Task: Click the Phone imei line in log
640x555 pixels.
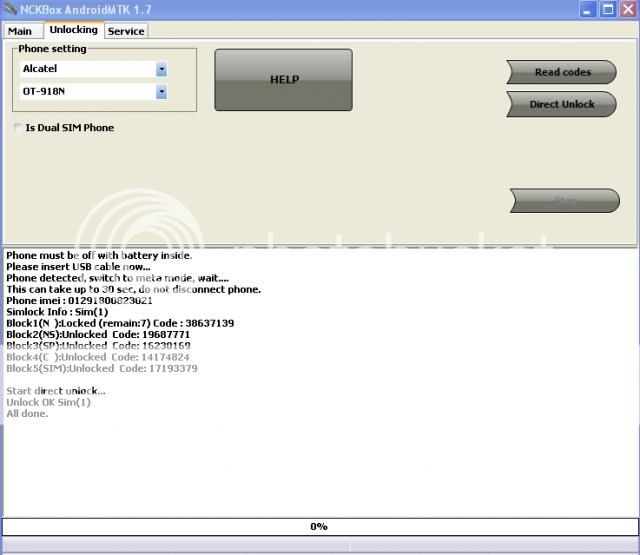Action: [x=79, y=301]
